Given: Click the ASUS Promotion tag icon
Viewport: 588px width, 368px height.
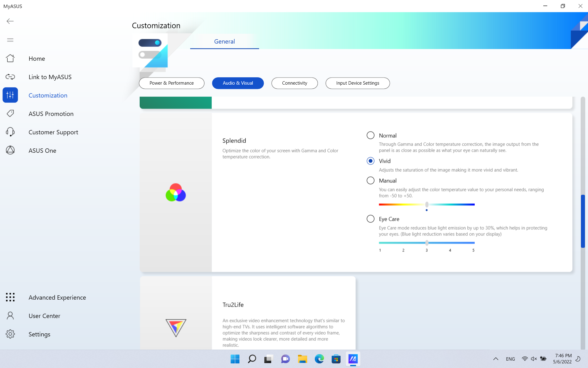Looking at the screenshot, I should point(10,113).
